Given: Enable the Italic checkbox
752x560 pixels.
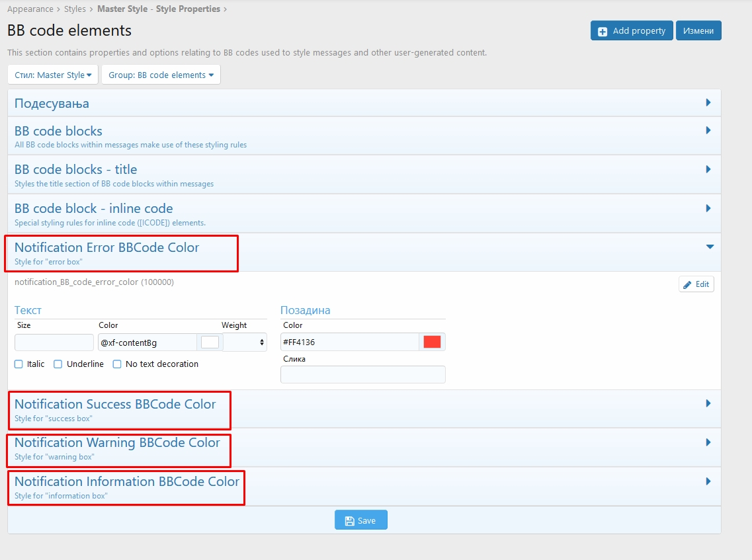Looking at the screenshot, I should click(x=19, y=364).
